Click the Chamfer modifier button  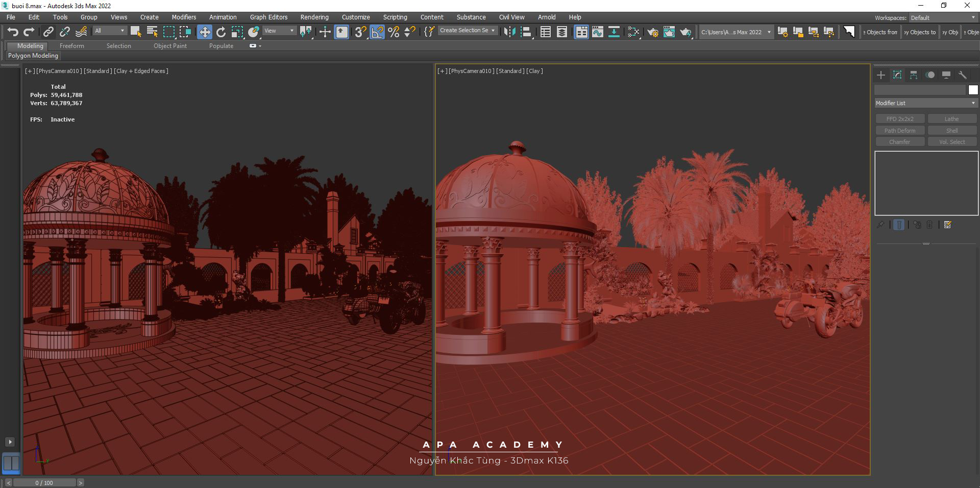tap(899, 142)
